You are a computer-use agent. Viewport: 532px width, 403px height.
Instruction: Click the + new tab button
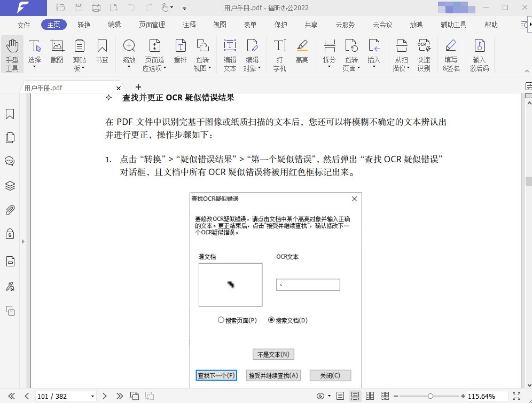[x=138, y=86]
